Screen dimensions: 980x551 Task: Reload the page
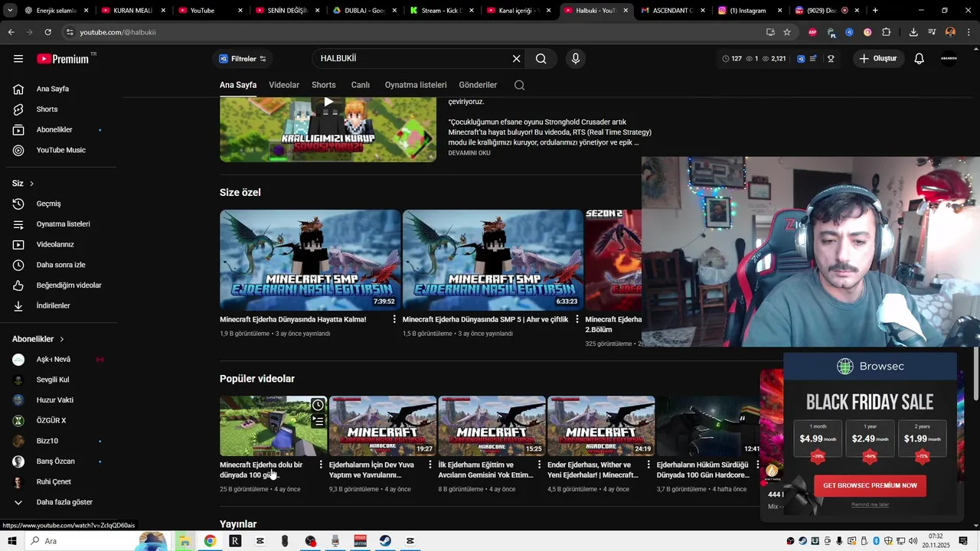tap(47, 32)
